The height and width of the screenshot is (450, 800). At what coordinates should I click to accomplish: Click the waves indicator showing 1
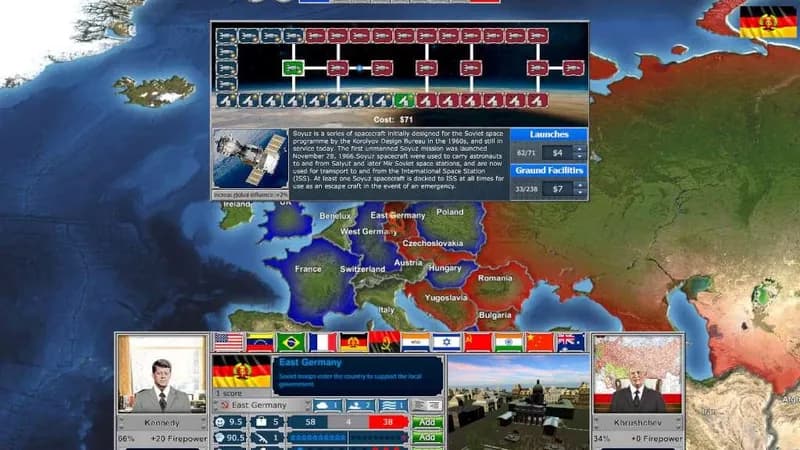click(393, 405)
